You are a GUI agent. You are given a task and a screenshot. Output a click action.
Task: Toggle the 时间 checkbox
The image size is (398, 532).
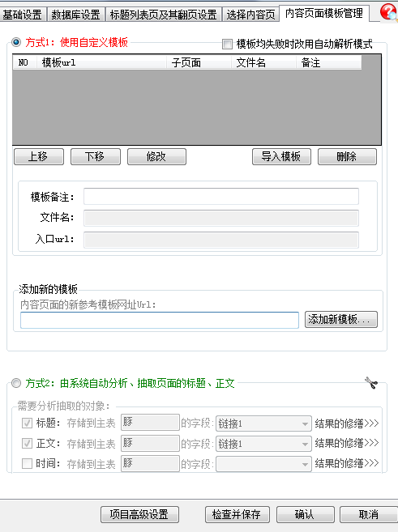[x=27, y=463]
